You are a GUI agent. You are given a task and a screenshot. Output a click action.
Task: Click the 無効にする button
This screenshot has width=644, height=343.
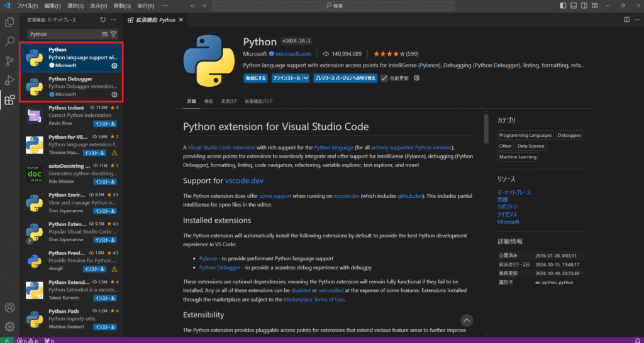tap(255, 78)
